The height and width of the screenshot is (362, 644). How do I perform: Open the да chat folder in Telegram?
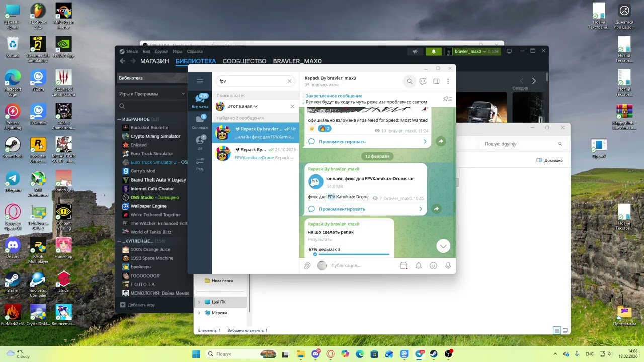[x=200, y=143]
